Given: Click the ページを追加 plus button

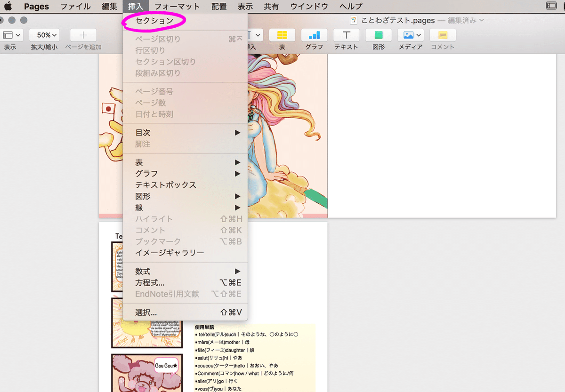Looking at the screenshot, I should (83, 35).
